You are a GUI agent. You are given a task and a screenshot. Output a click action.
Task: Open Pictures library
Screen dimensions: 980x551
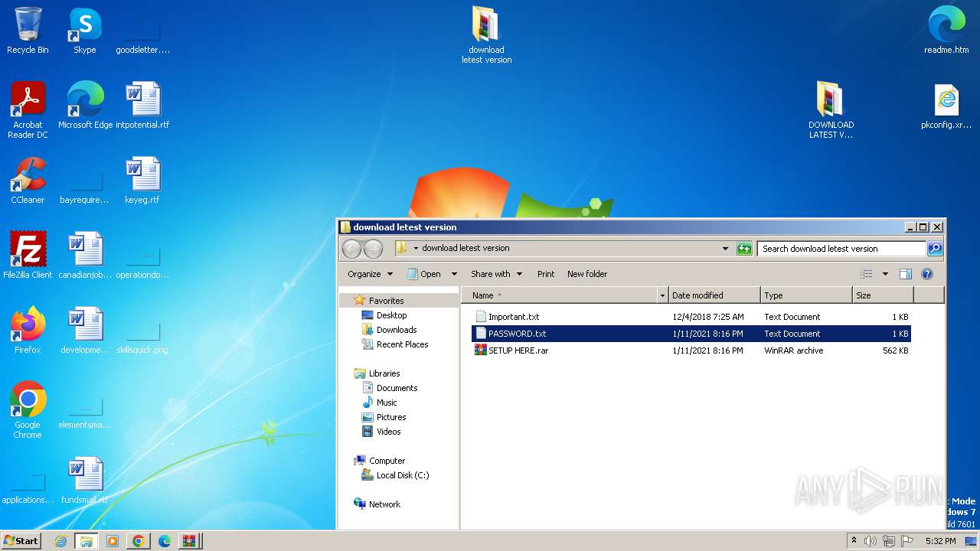390,417
